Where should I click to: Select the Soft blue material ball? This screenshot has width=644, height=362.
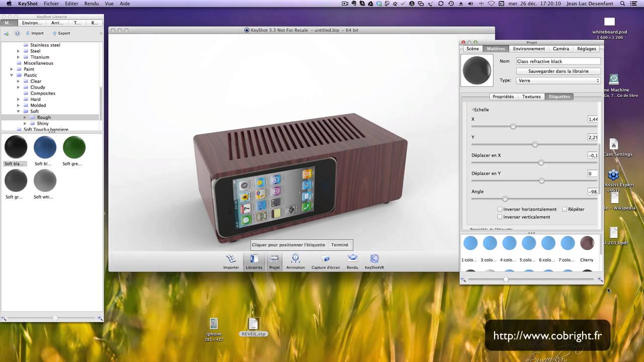click(45, 147)
